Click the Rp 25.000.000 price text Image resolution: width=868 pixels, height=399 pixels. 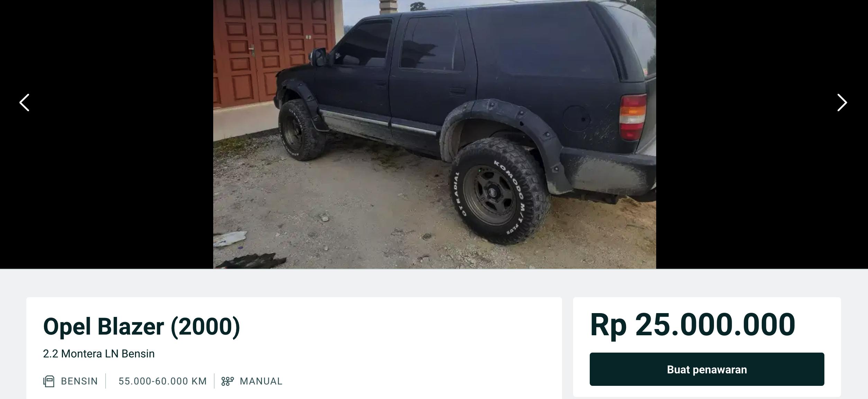coord(693,325)
